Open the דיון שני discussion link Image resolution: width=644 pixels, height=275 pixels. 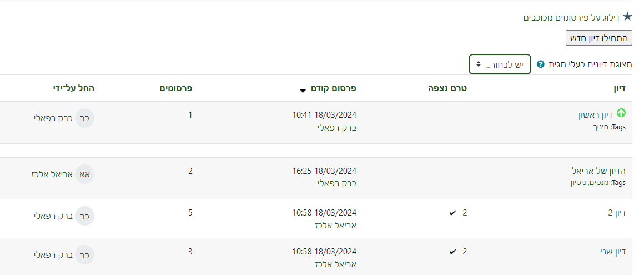click(613, 252)
